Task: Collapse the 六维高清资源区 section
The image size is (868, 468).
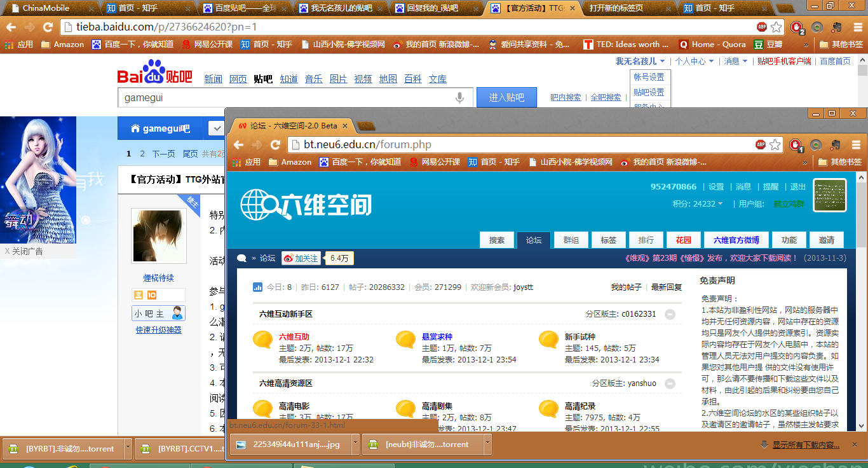Action: coord(670,383)
